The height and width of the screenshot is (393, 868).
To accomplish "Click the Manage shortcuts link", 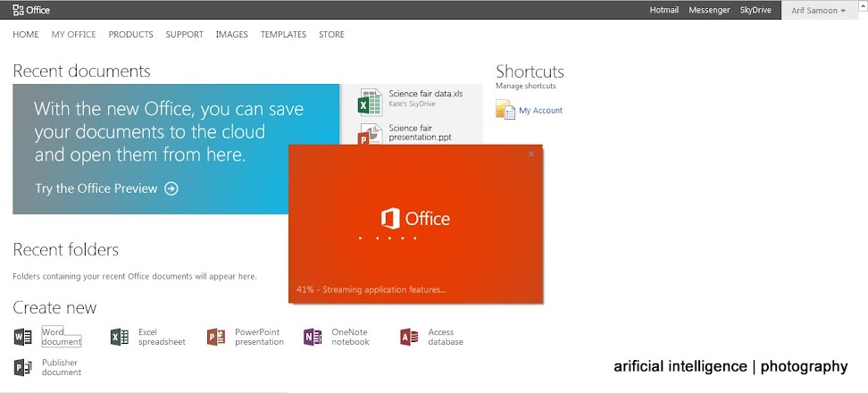I will (526, 86).
